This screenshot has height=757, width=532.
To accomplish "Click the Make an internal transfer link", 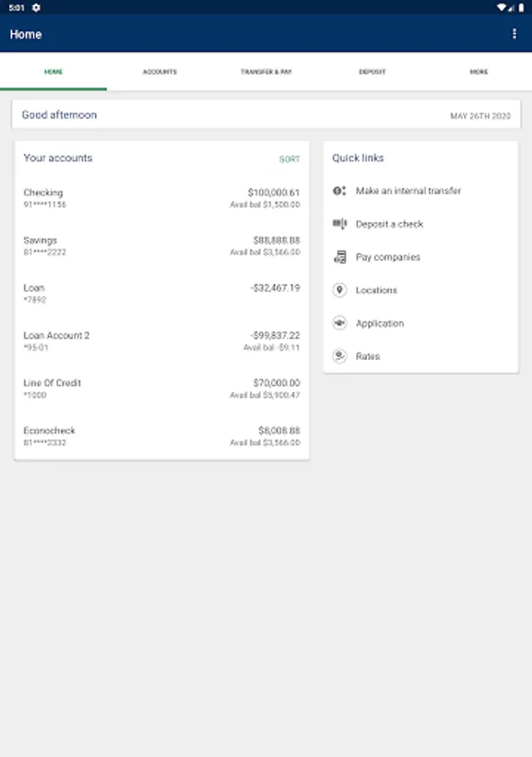I will coord(408,191).
